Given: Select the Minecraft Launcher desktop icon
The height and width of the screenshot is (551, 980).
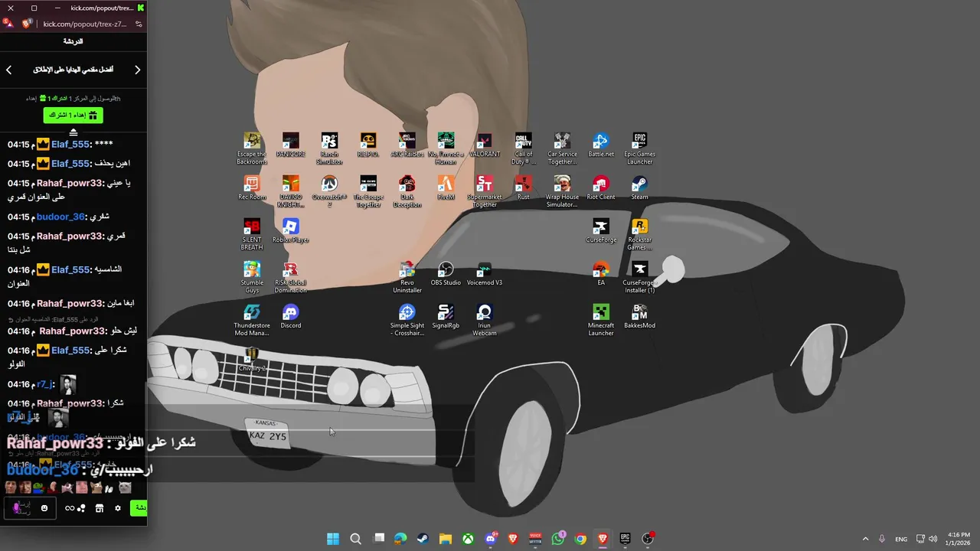Looking at the screenshot, I should [x=601, y=320].
